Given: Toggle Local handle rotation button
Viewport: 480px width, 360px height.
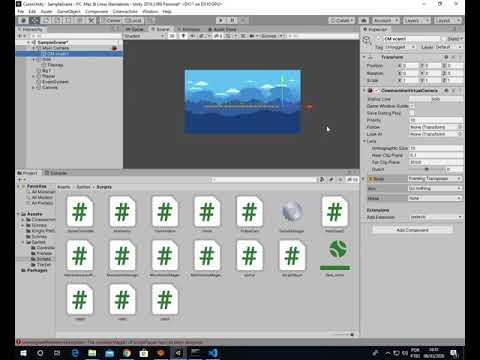Looking at the screenshot, I should 133,20.
